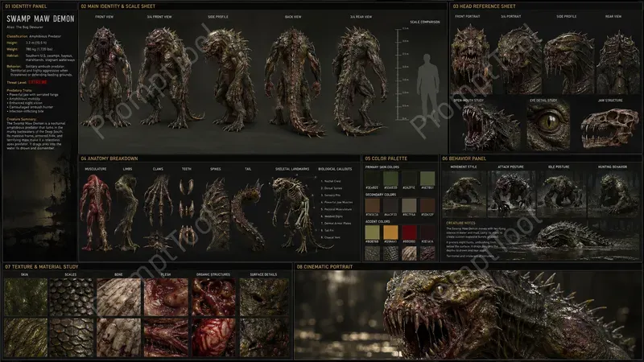The image size is (644, 362).
Task: Select the Side Profile head image
Action: tap(569, 62)
